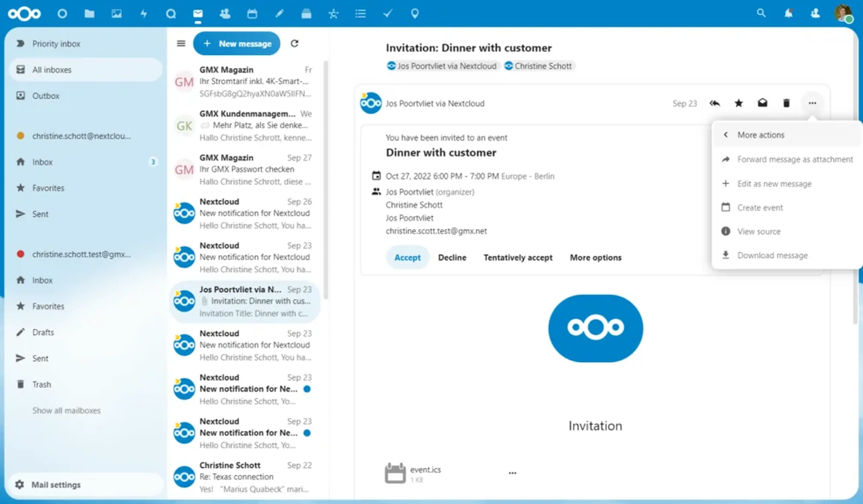Screen dimensions: 863x504
Task: Mark the open message as unread via envelope icon
Action: click(762, 103)
